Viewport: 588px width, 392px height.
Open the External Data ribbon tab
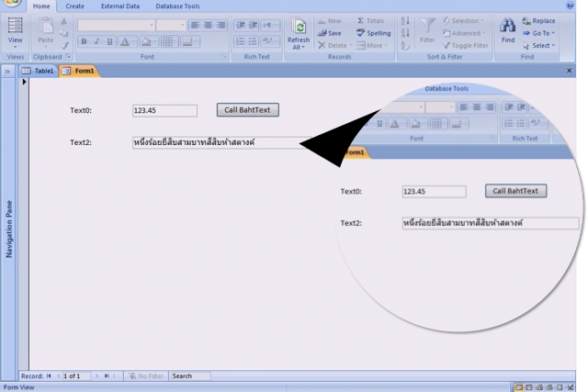(120, 6)
